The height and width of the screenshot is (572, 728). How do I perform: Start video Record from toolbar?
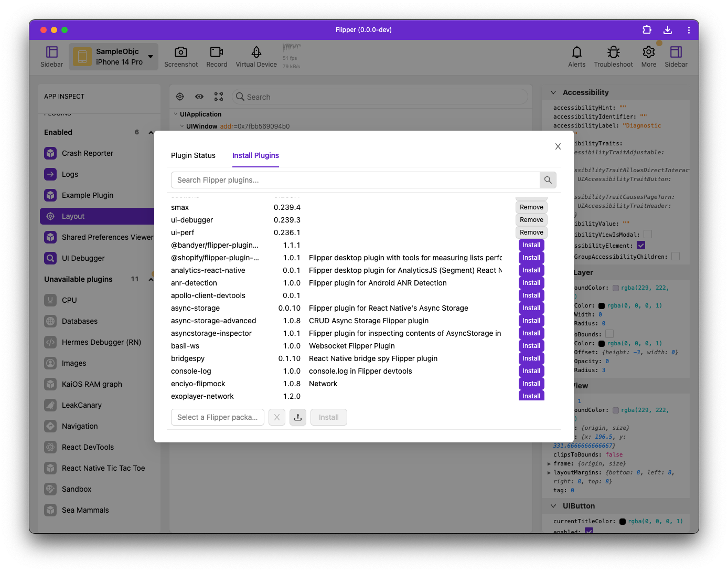pos(217,56)
